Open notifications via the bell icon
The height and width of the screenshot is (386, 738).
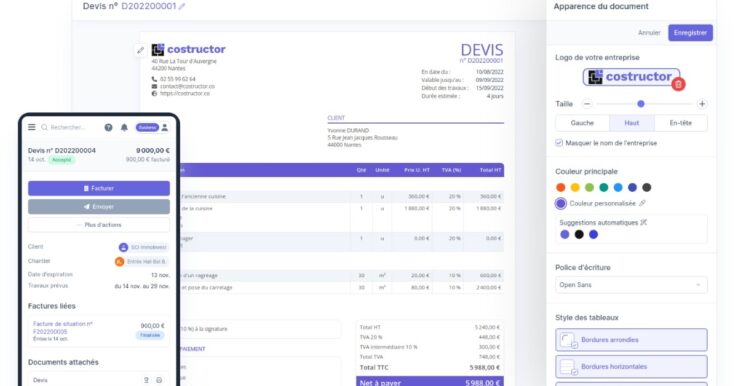[124, 128]
